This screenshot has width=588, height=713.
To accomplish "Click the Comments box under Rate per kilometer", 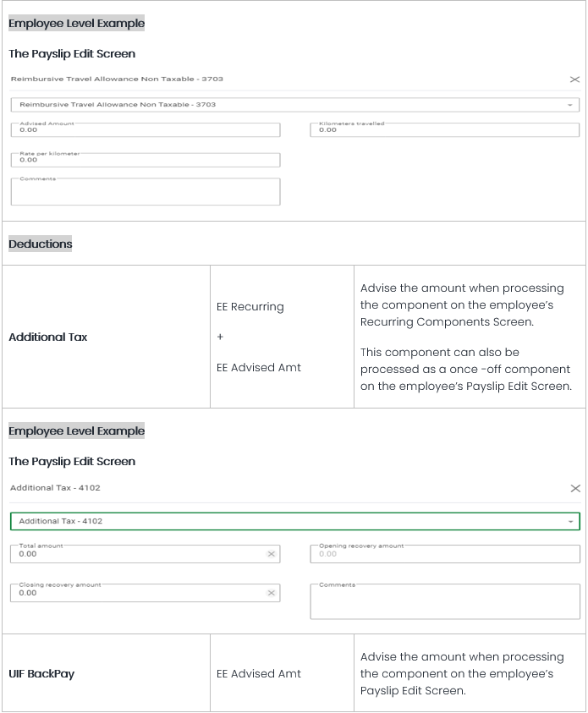I will tap(145, 193).
